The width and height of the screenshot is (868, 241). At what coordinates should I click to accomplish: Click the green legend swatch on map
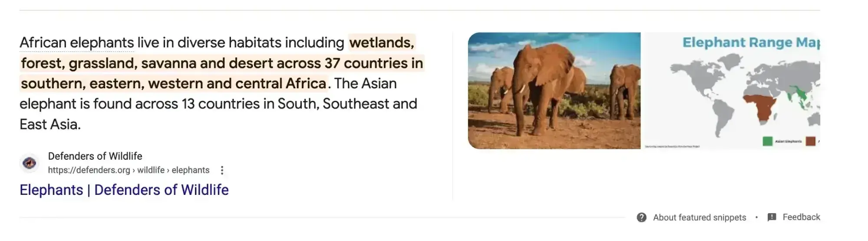768,141
